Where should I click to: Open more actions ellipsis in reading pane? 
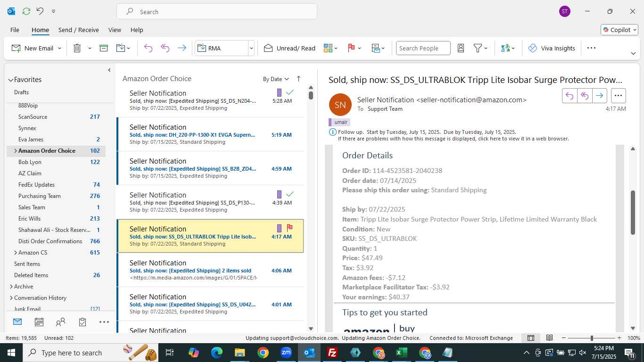click(618, 96)
